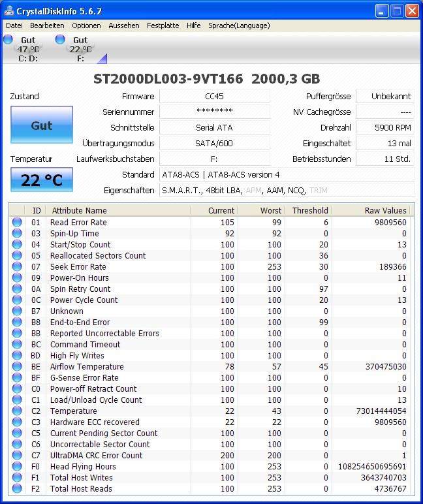The height and width of the screenshot is (504, 423).
Task: Select the F: drive tab at 22 °C
Action: coord(80,49)
